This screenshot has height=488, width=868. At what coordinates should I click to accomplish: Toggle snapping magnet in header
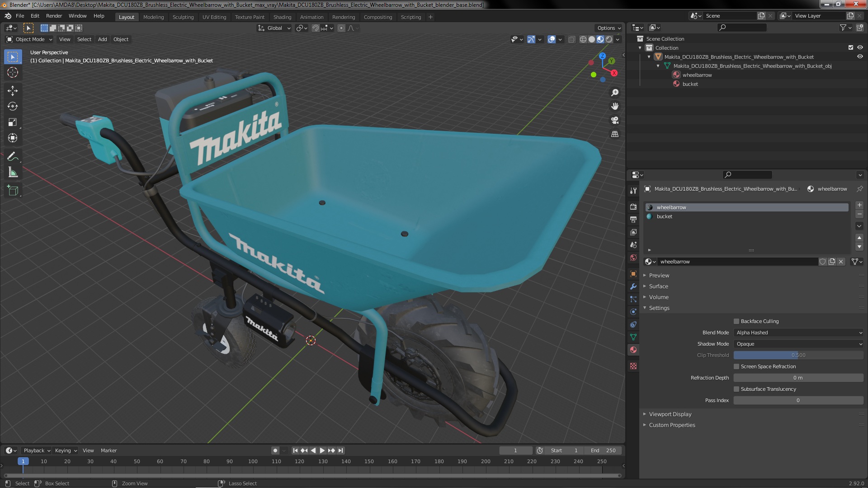tap(316, 28)
